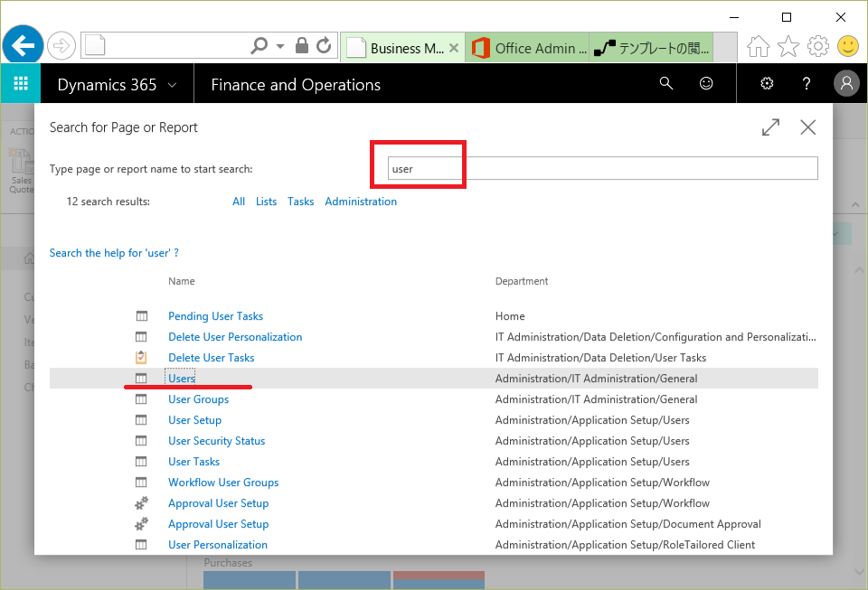Click list icon beside Workflow User Groups

[x=142, y=482]
